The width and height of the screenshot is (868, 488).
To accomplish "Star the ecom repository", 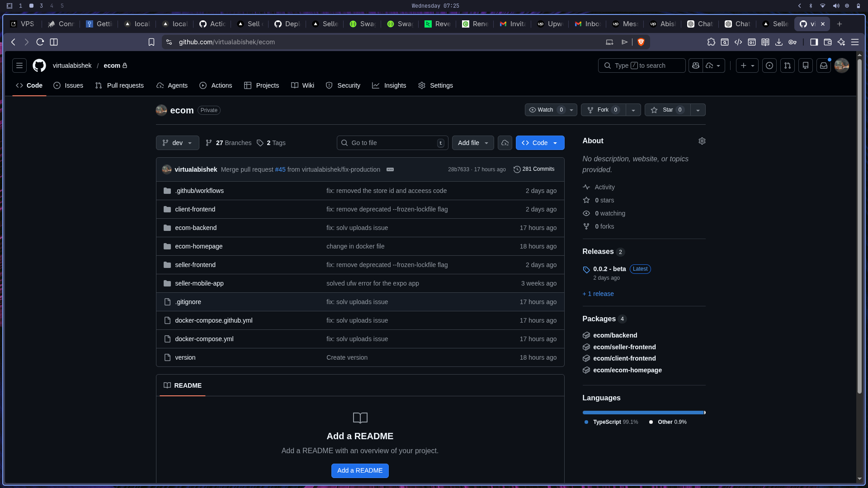I will click(x=667, y=110).
